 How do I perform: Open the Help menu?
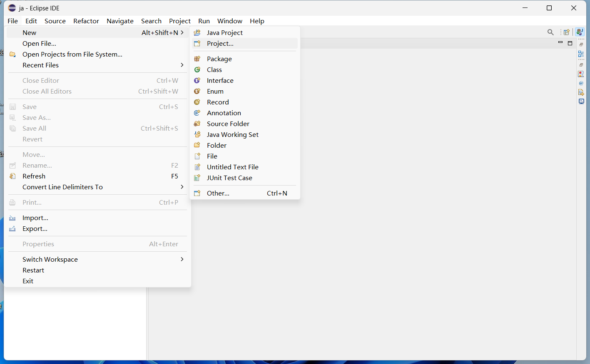point(257,21)
